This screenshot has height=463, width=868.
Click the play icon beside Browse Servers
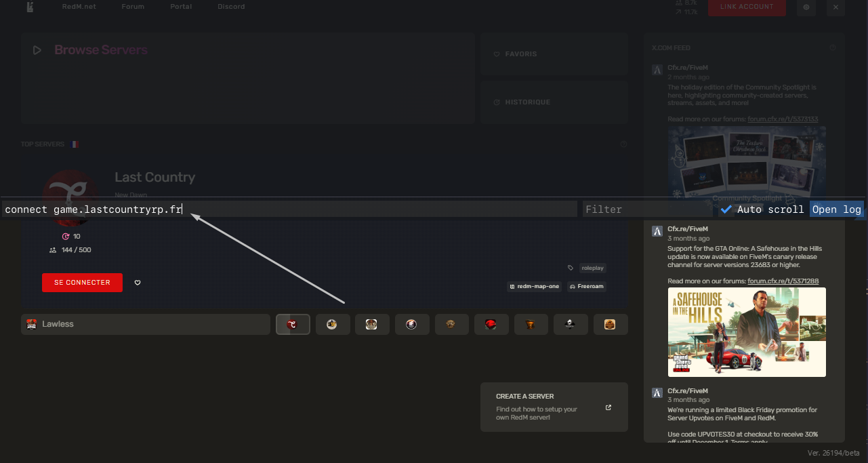[37, 50]
